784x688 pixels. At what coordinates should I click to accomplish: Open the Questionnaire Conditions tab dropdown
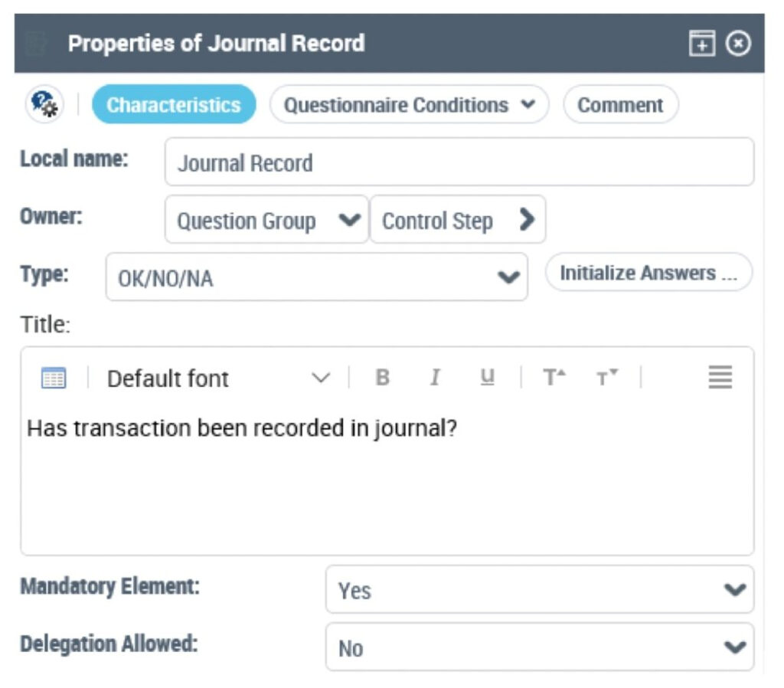pyautogui.click(x=409, y=105)
